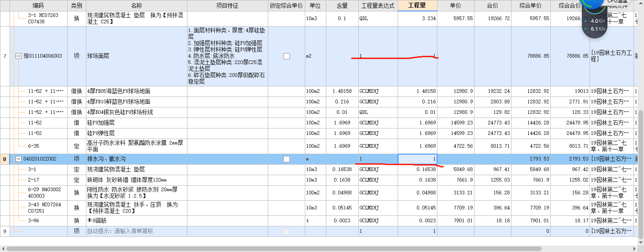
Task: Select the 球场面层 name cell
Action: (137, 56)
